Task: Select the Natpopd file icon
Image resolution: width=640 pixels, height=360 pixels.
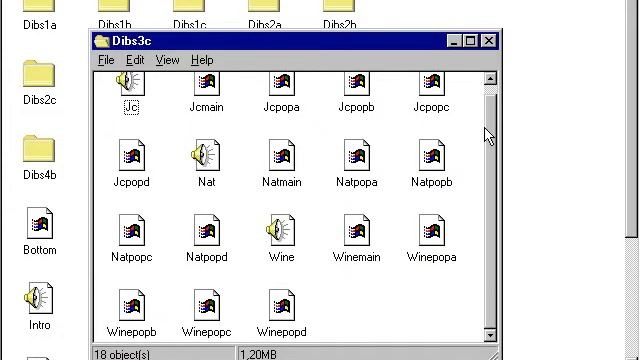Action: tap(207, 230)
